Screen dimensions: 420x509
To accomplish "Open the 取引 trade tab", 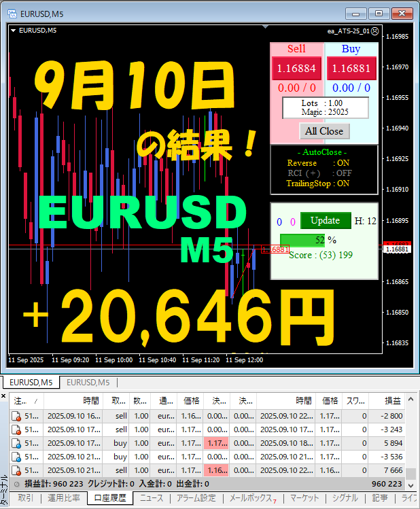I will 25,498.
